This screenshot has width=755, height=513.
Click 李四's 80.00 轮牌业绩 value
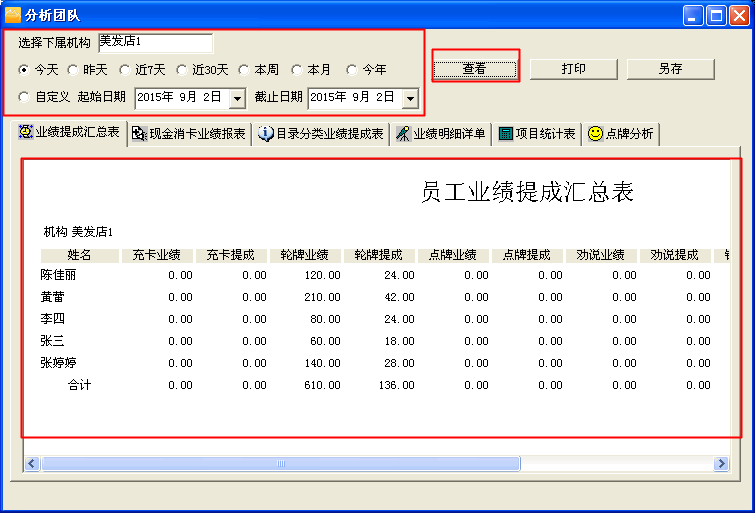[x=325, y=319]
